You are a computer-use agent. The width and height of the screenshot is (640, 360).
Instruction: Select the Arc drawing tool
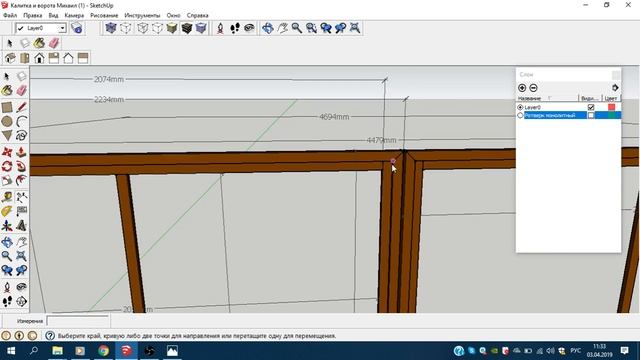(x=22, y=121)
